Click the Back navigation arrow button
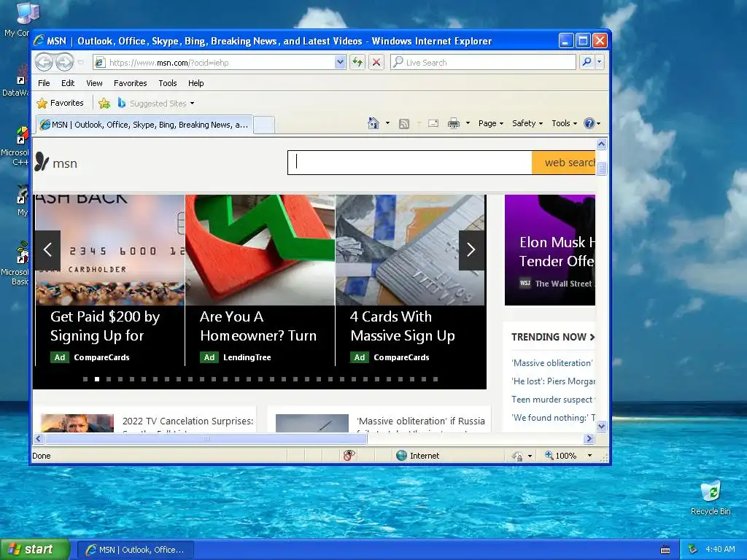Viewport: 747px width, 560px height. pos(44,63)
